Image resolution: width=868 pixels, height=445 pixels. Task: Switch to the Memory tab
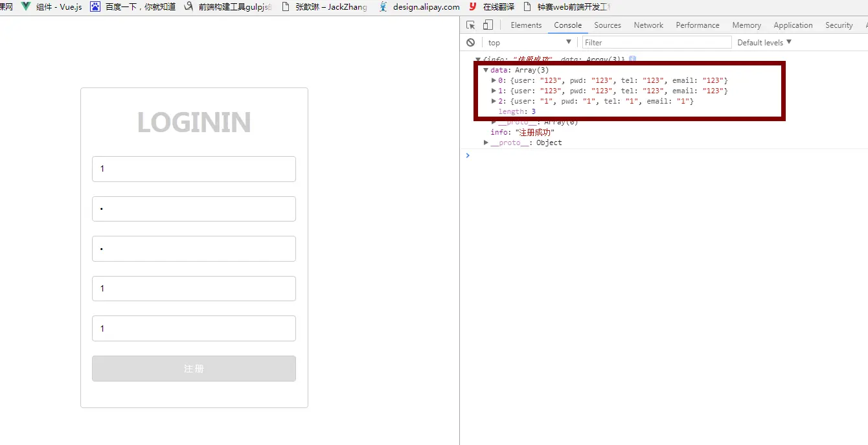(747, 25)
